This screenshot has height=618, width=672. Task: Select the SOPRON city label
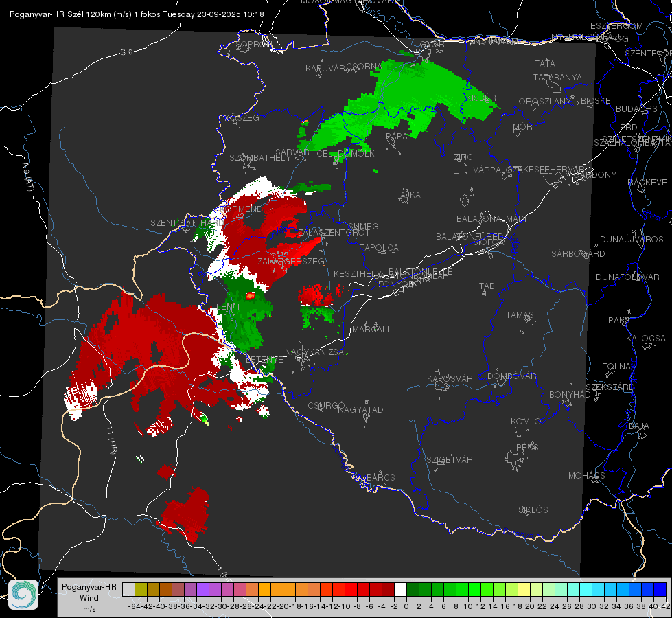click(x=254, y=44)
